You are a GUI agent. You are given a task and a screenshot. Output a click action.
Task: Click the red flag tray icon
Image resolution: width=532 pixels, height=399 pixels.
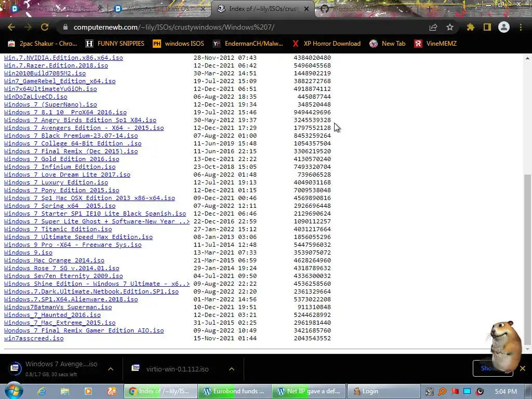coord(455,392)
